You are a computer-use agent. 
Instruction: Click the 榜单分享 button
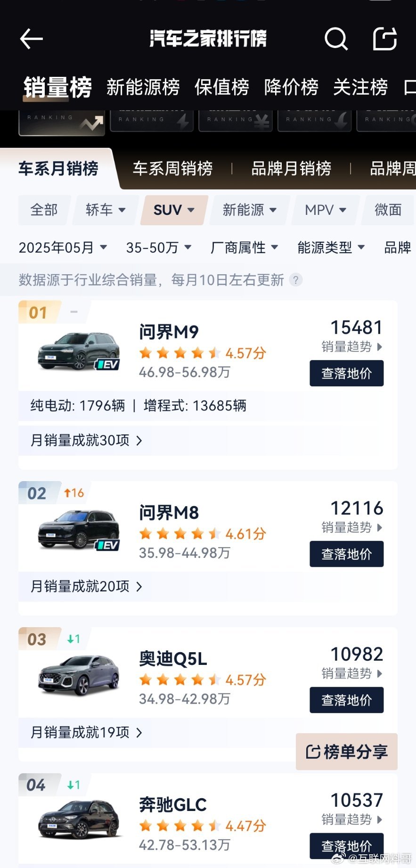tap(347, 752)
